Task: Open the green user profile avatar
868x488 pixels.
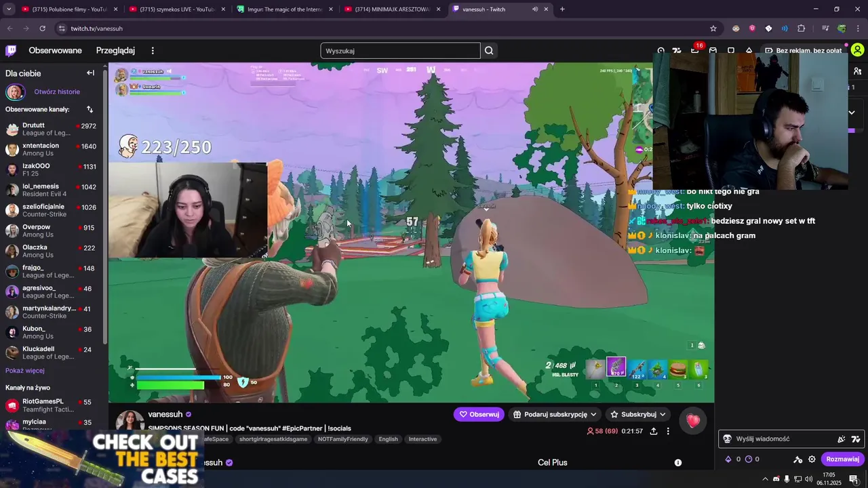Action: coord(858,50)
